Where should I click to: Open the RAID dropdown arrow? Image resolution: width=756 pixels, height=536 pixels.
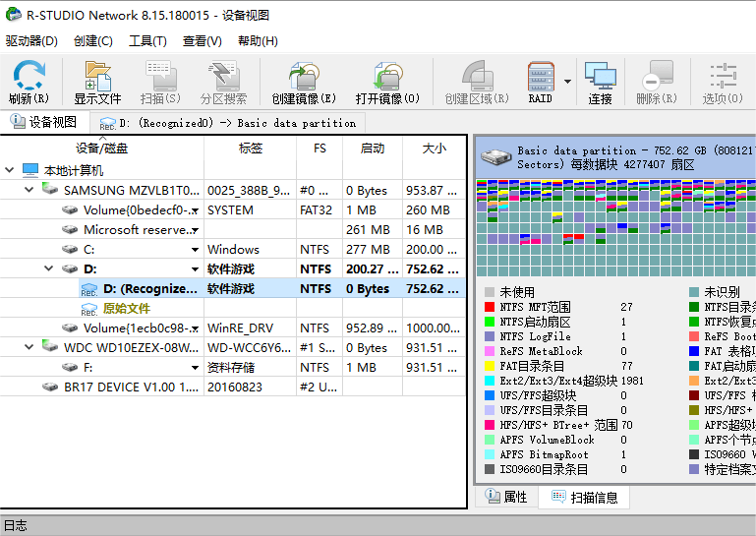567,81
